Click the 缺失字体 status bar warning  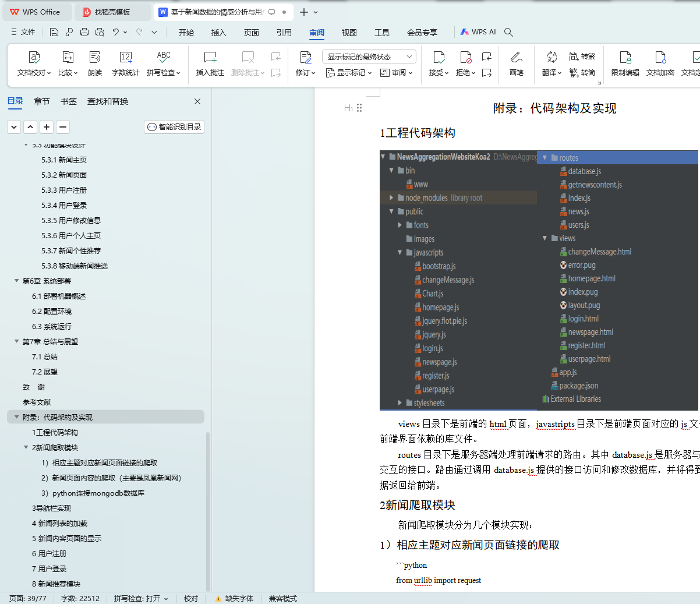[234, 598]
